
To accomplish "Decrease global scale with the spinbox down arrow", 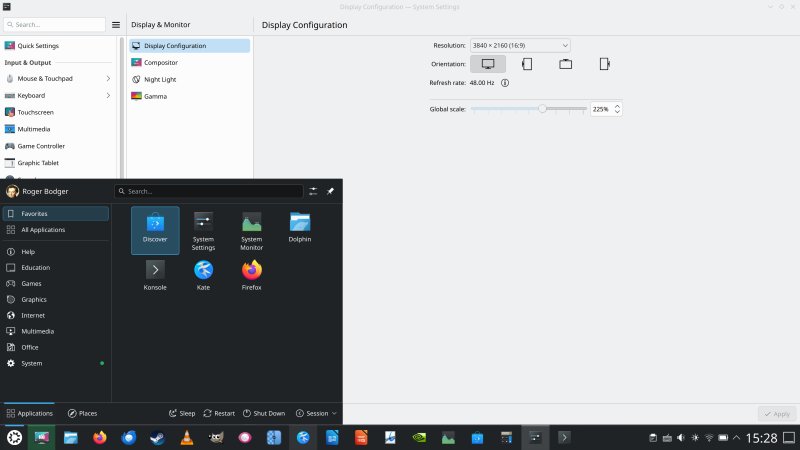I will click(617, 112).
